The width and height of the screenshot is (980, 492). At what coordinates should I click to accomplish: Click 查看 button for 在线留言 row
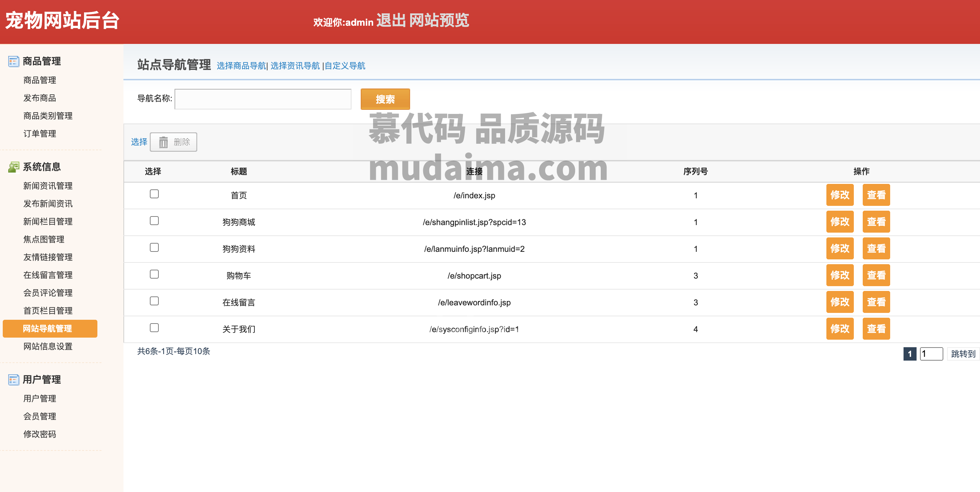pyautogui.click(x=876, y=302)
